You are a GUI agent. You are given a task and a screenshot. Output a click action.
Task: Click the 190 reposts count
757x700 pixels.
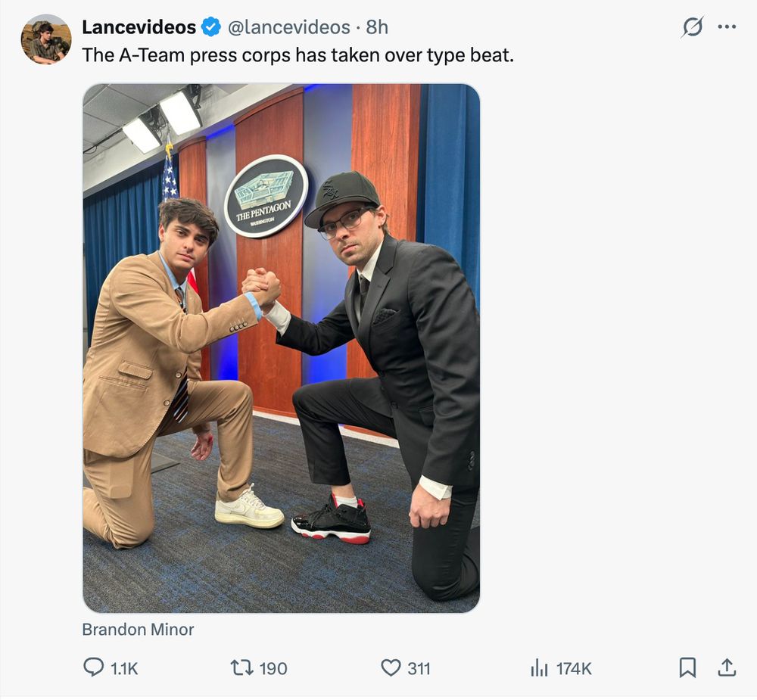[x=273, y=669]
